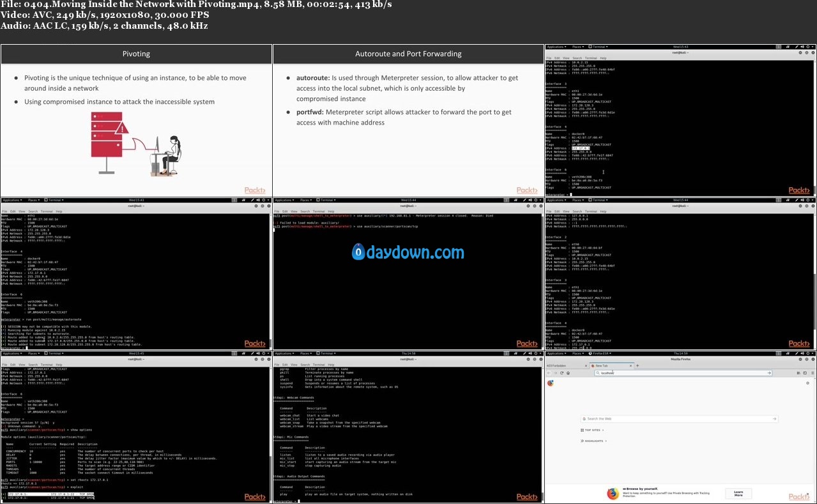The height and width of the screenshot is (504, 817).
Task: Open the Autoroute and Port Forwarding slide thumbnail
Action: 408,120
